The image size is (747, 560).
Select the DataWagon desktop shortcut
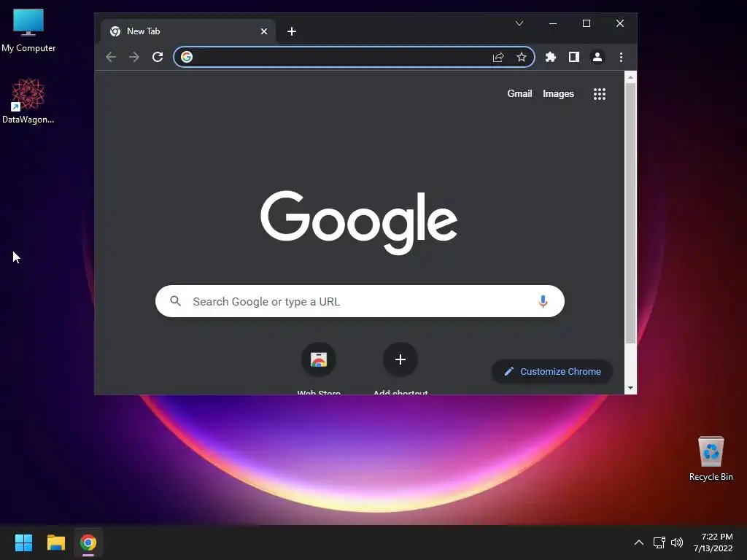[x=28, y=101]
